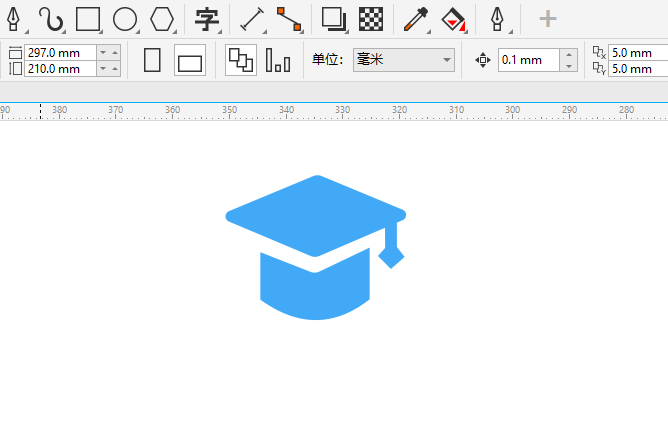This screenshot has width=668, height=432.
Task: Decrease nudge distance with down arrow
Action: pyautogui.click(x=569, y=66)
